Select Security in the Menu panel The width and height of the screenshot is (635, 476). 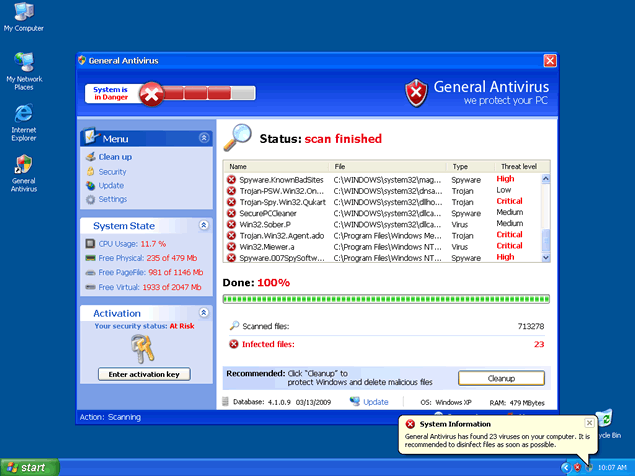[112, 171]
